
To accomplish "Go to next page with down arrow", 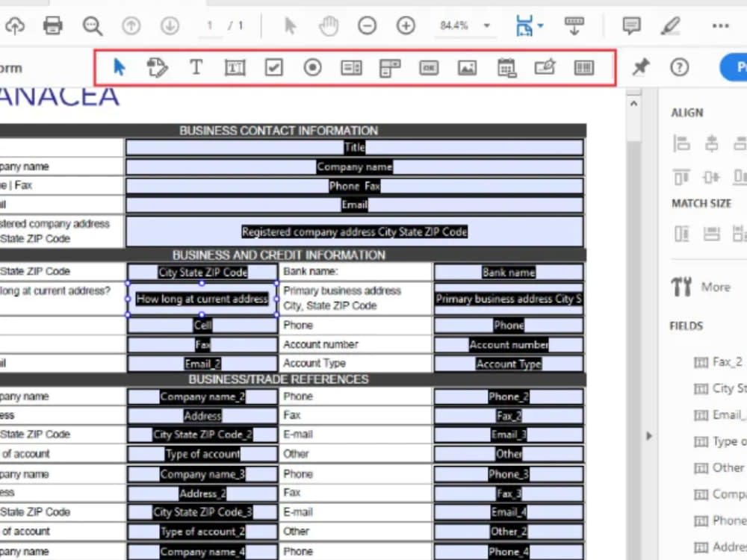I will (170, 25).
